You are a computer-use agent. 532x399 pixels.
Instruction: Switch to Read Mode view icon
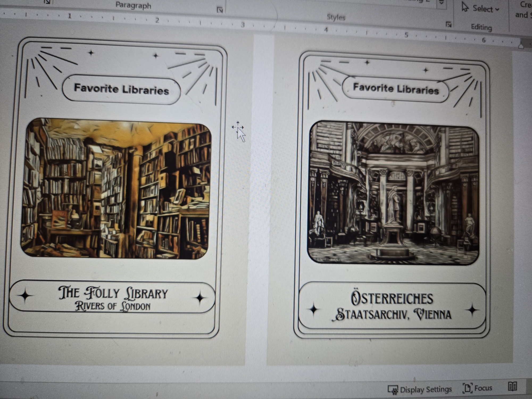tap(512, 386)
